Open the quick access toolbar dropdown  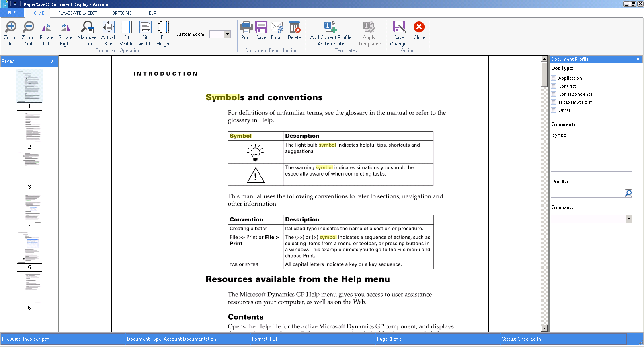coord(15,4)
